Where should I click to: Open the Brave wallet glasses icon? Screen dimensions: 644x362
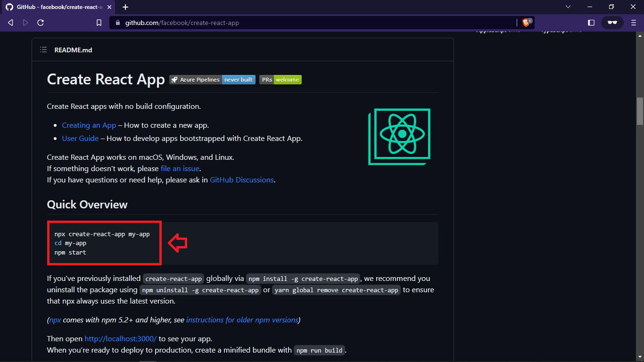[612, 23]
